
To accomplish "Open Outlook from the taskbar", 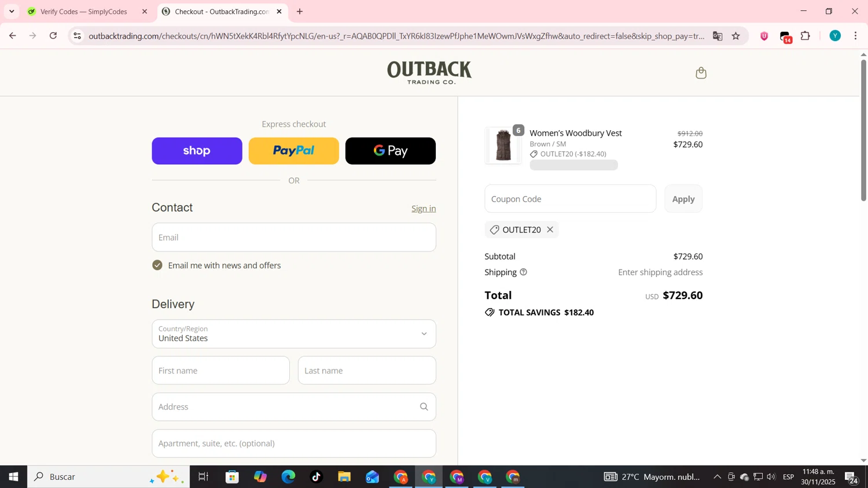I will [372, 477].
